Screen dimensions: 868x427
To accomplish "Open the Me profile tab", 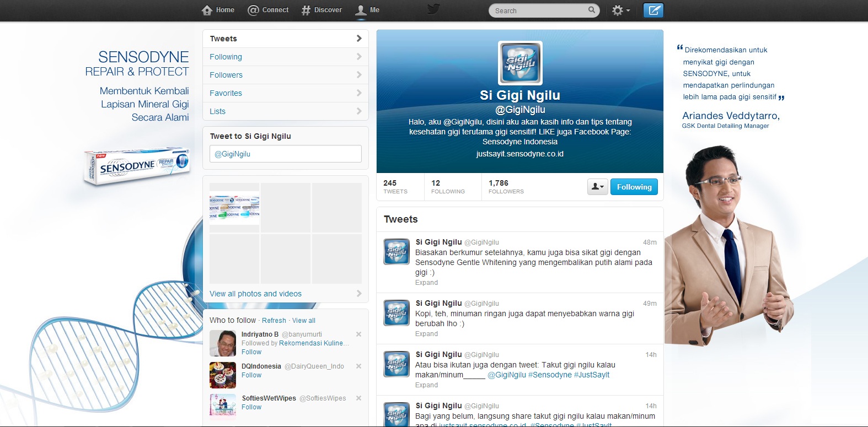I will 367,10.
